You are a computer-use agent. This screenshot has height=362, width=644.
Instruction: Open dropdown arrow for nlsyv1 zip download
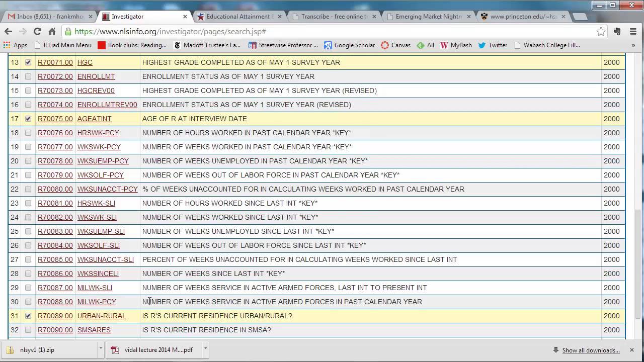(101, 349)
